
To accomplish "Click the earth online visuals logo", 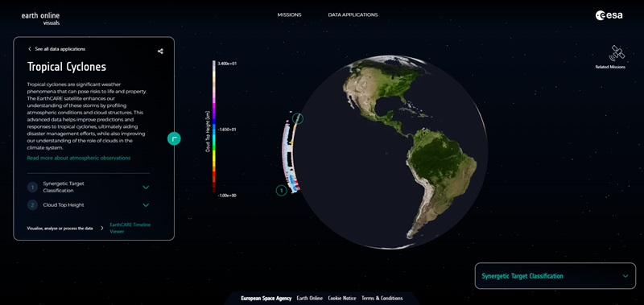I will click(41, 19).
